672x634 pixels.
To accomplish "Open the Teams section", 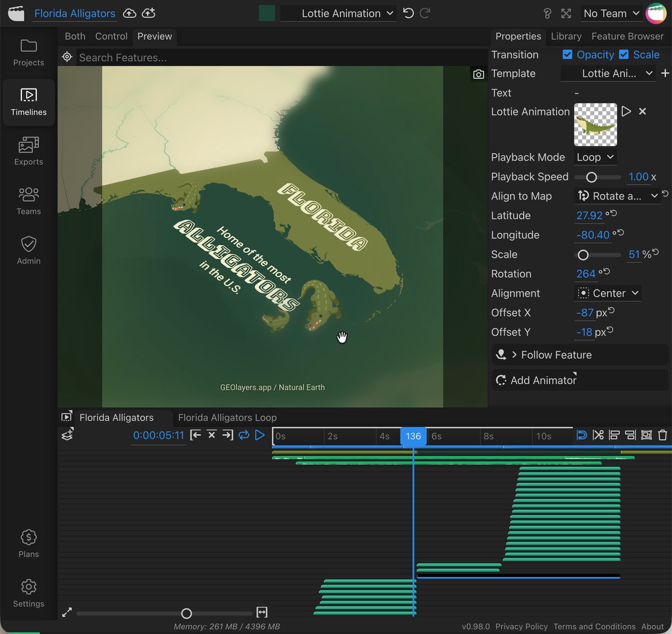I will 29,202.
